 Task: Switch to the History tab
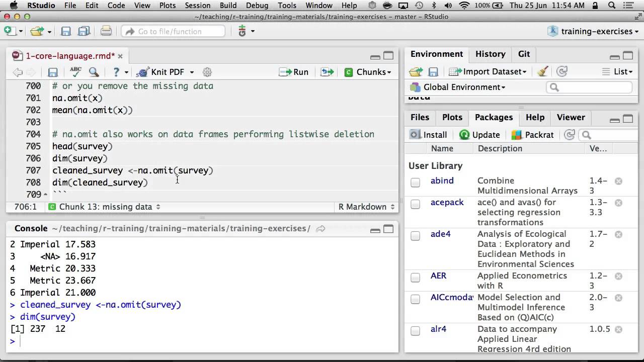490,54
